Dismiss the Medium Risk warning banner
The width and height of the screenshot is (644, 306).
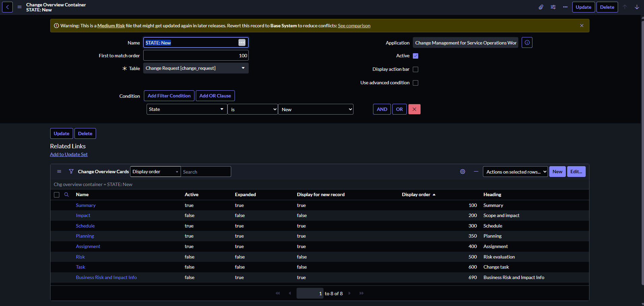[x=581, y=26]
